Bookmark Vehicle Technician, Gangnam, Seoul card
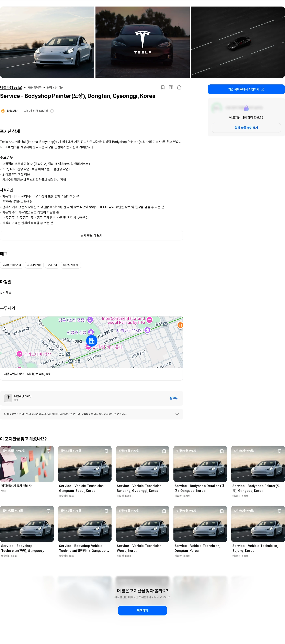Viewport: 285px width, 644px height. pos(106,451)
